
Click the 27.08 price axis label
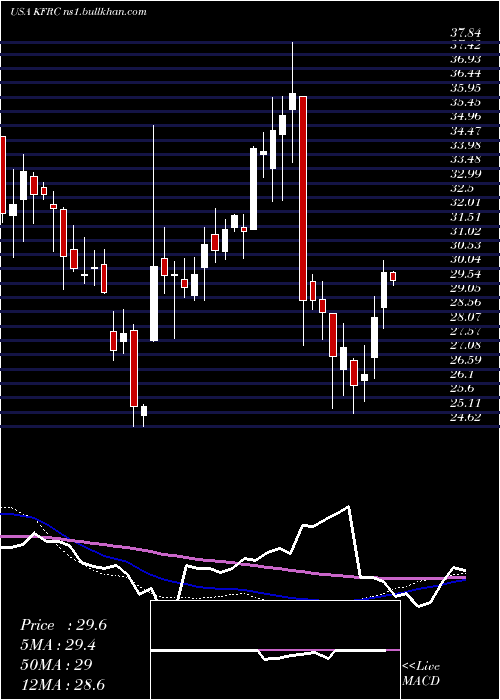point(465,345)
